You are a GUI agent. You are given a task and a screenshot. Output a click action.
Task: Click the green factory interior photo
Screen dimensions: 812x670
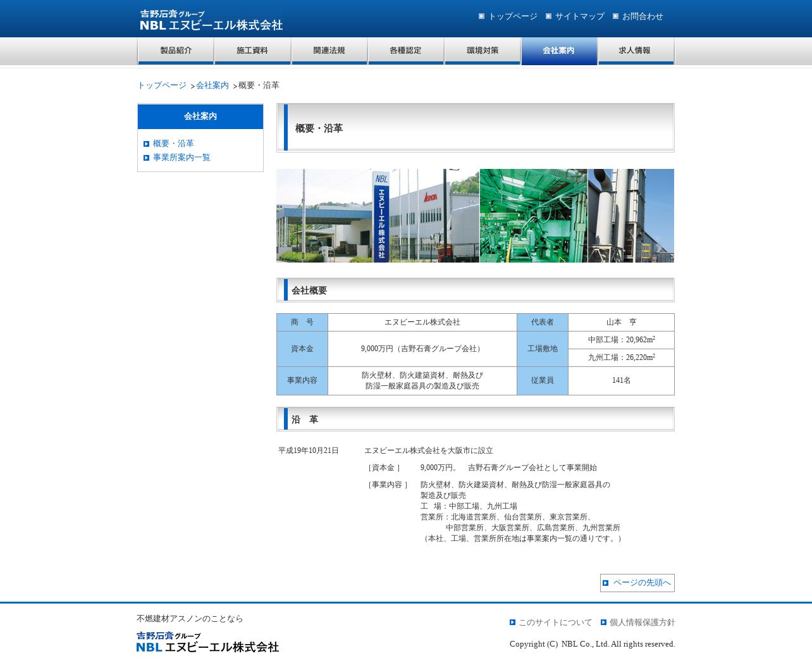click(x=534, y=216)
